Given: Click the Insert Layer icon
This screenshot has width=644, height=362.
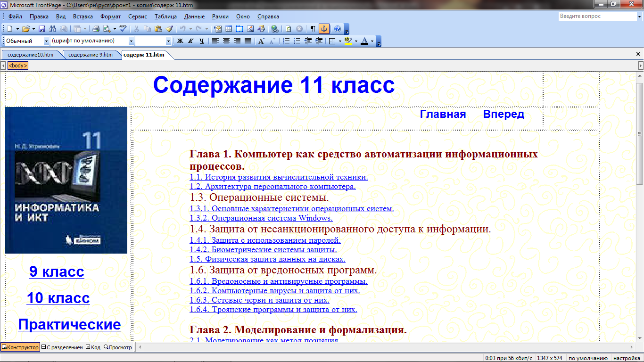Looking at the screenshot, I should coord(239,29).
